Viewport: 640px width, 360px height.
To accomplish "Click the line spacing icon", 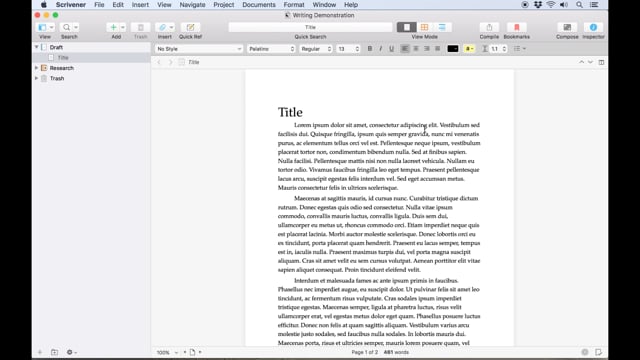I will click(484, 49).
